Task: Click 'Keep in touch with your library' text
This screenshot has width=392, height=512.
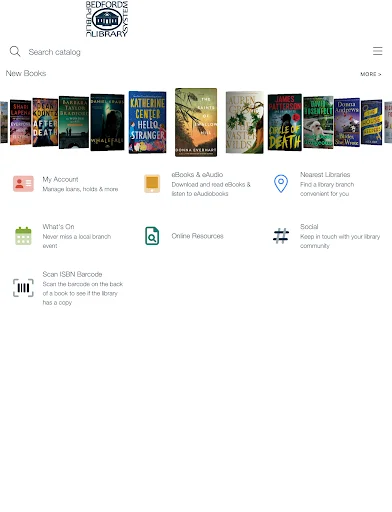Action: tap(340, 236)
